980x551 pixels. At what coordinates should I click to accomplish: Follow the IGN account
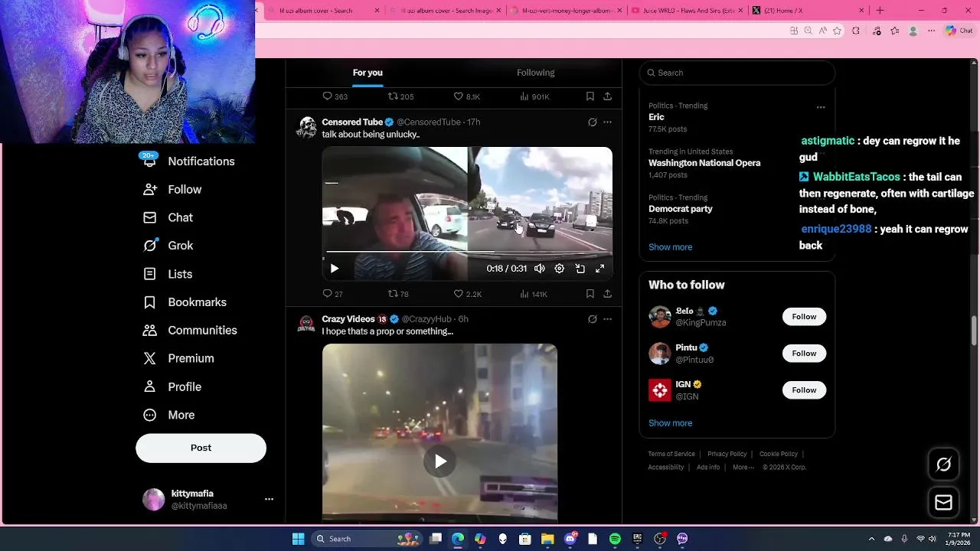804,390
